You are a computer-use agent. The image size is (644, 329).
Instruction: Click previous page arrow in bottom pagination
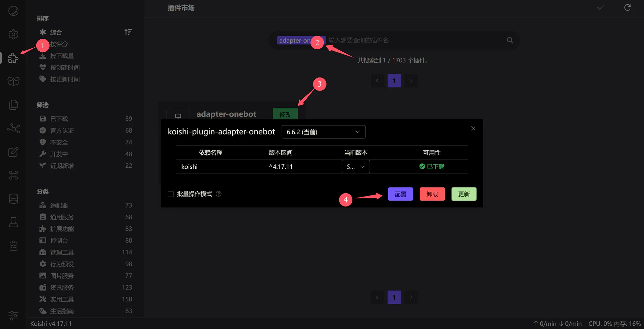378,297
